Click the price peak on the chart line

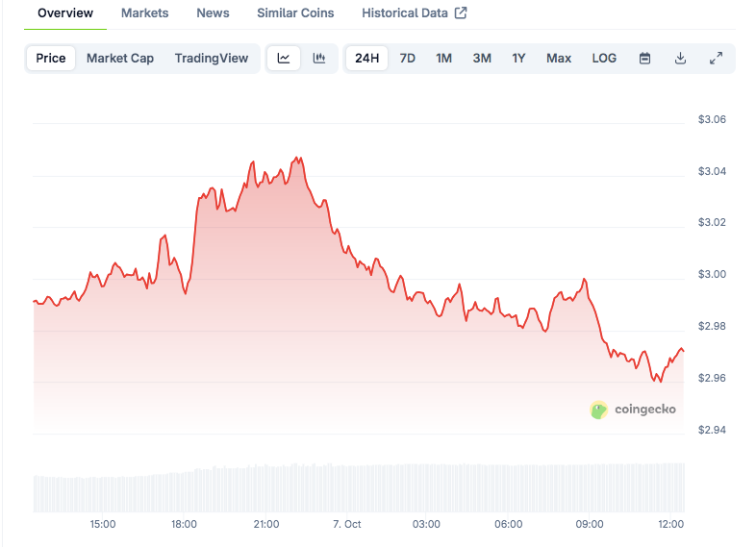tap(297, 158)
